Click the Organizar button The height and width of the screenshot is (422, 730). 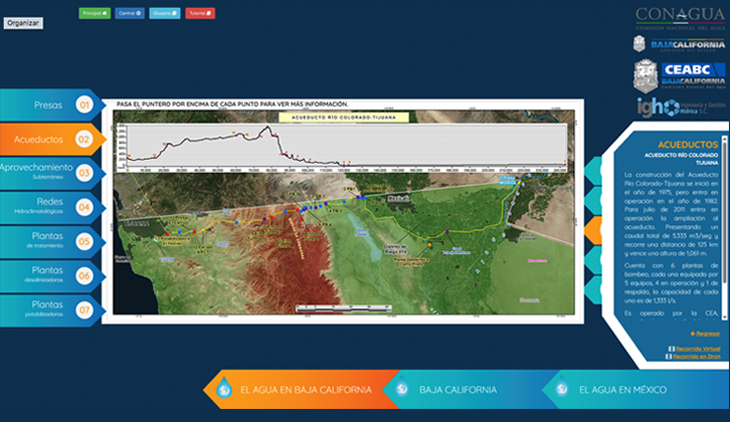click(x=23, y=23)
